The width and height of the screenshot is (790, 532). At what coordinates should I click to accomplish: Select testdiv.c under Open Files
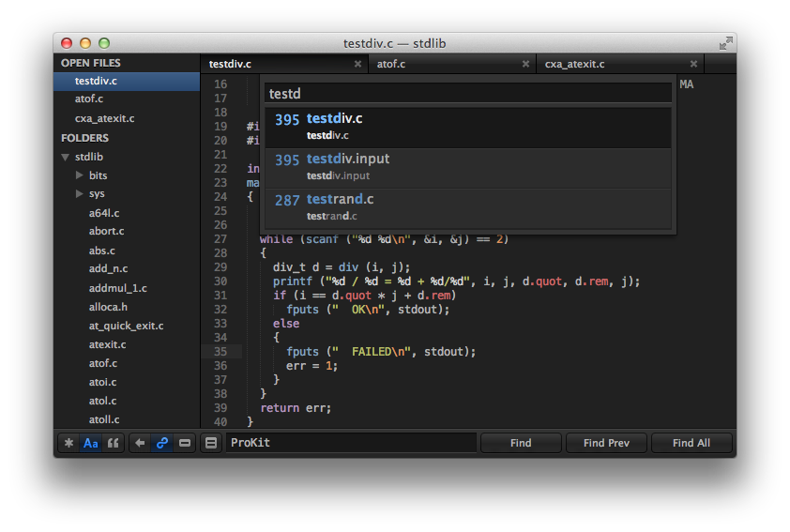point(127,81)
